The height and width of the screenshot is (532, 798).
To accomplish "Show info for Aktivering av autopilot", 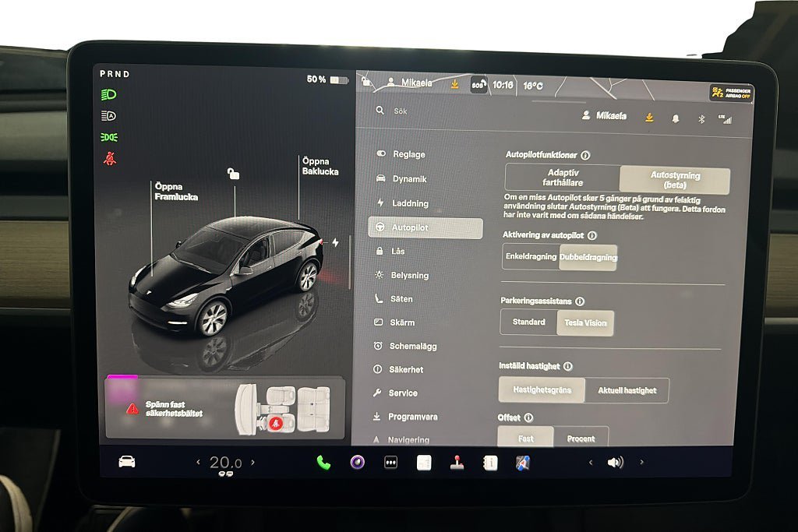I will (x=592, y=235).
